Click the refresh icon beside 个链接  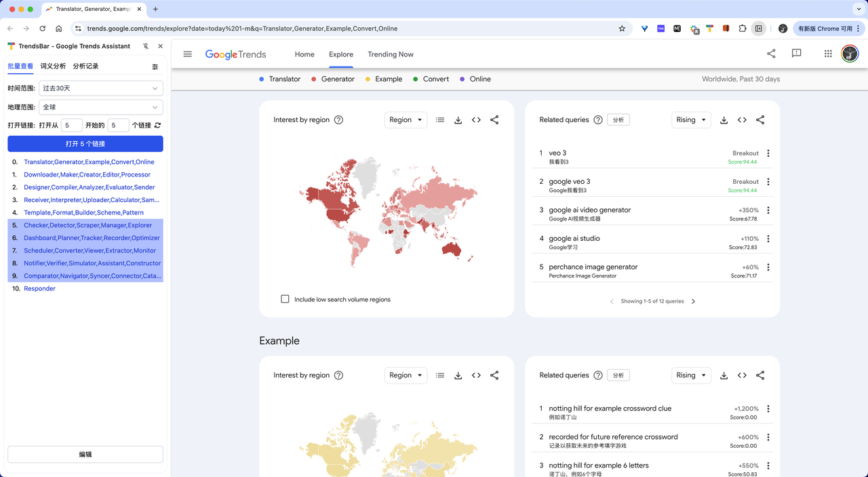158,126
